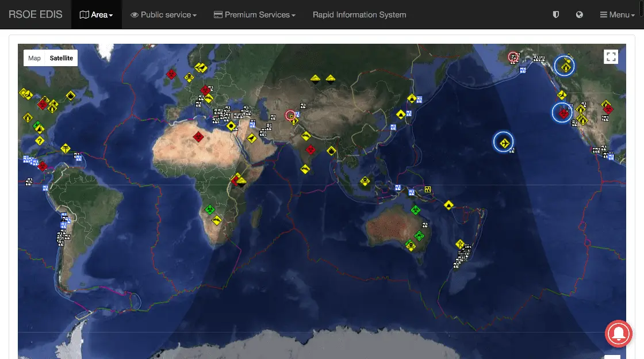Click the yellow question-mark marker near Florida
Screen dimensions: 644x359
click(40, 140)
